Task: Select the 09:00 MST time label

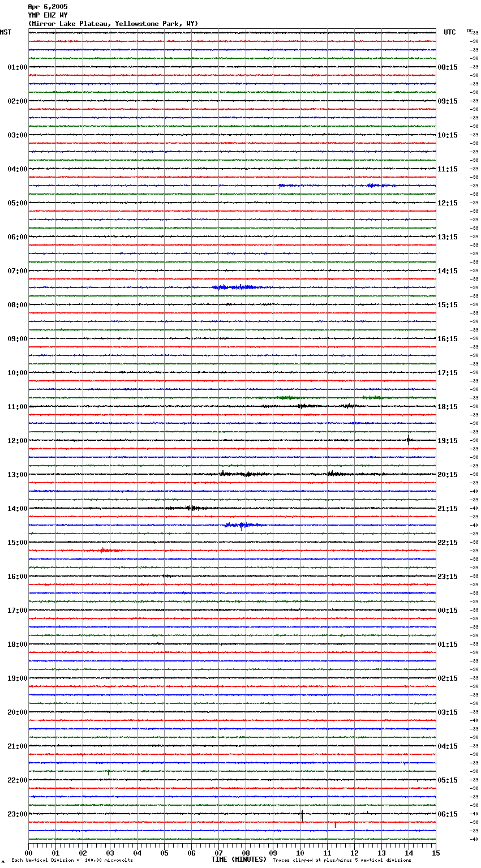Action: (x=18, y=339)
